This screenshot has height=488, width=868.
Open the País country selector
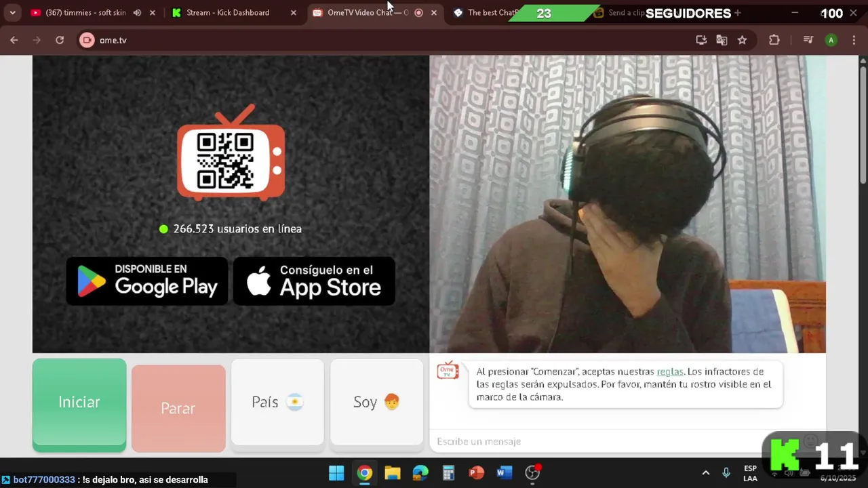(277, 403)
